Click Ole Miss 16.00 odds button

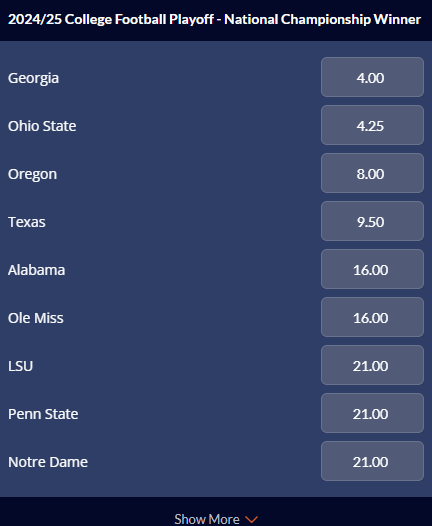[372, 317]
